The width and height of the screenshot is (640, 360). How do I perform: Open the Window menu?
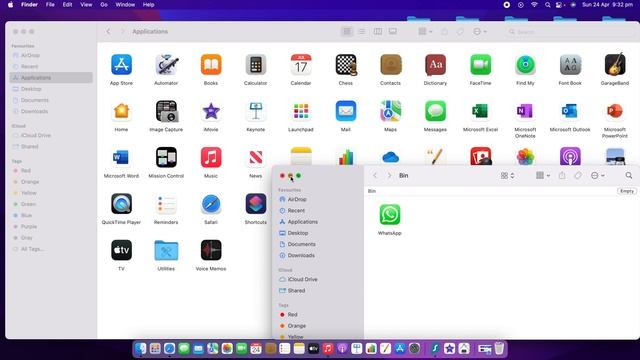tap(125, 4)
